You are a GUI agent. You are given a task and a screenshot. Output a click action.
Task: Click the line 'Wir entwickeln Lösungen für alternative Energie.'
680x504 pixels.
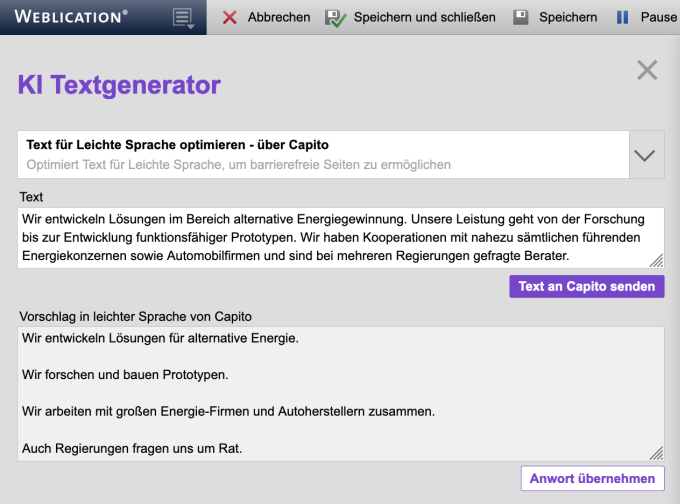tap(160, 338)
